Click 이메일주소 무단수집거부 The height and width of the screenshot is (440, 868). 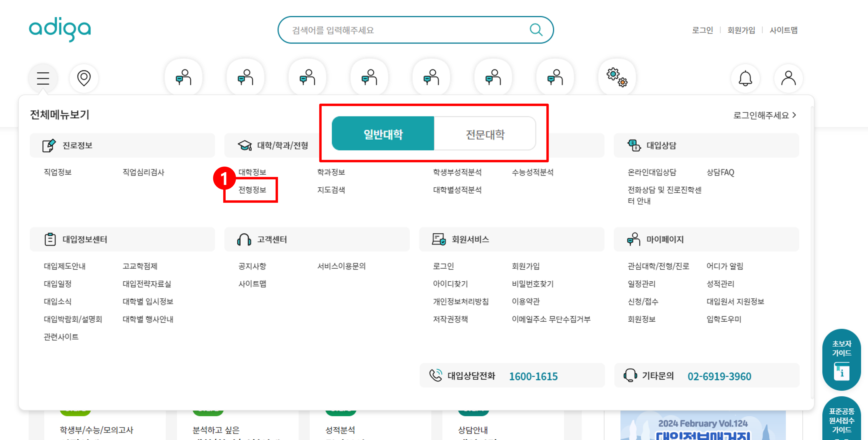551,319
